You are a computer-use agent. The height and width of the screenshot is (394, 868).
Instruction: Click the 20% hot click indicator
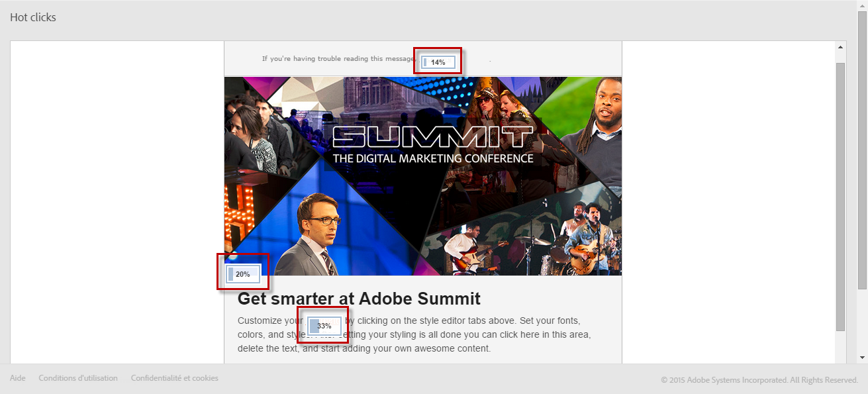tap(243, 273)
